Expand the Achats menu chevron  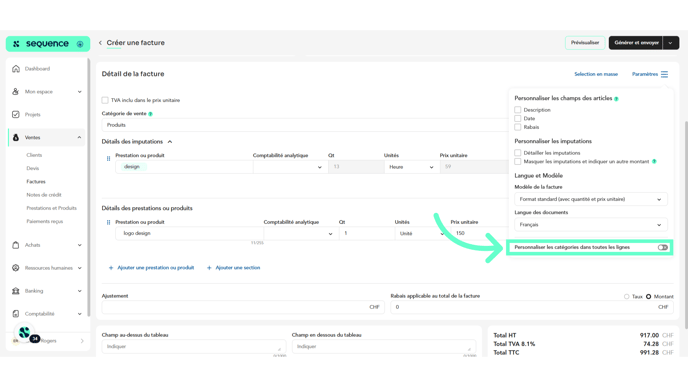click(79, 245)
